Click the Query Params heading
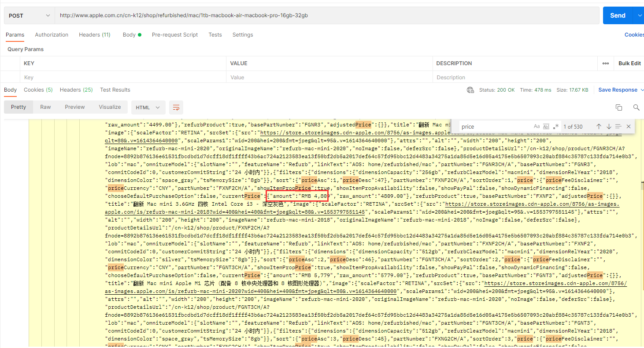Viewport: 644px width, 348px height. pos(26,49)
